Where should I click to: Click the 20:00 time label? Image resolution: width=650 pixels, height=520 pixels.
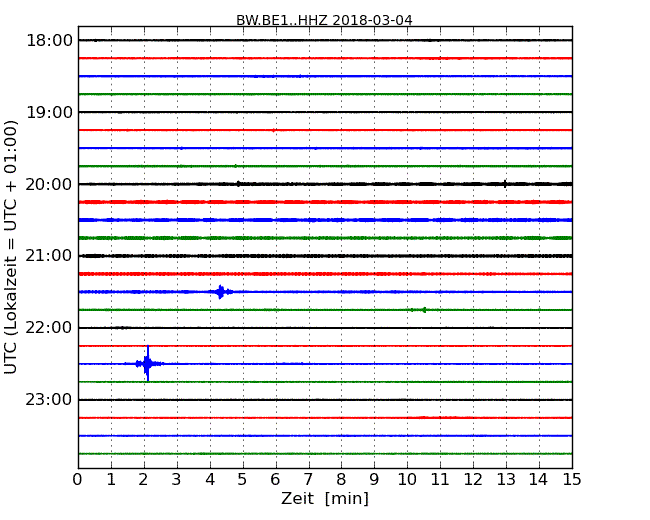click(49, 184)
